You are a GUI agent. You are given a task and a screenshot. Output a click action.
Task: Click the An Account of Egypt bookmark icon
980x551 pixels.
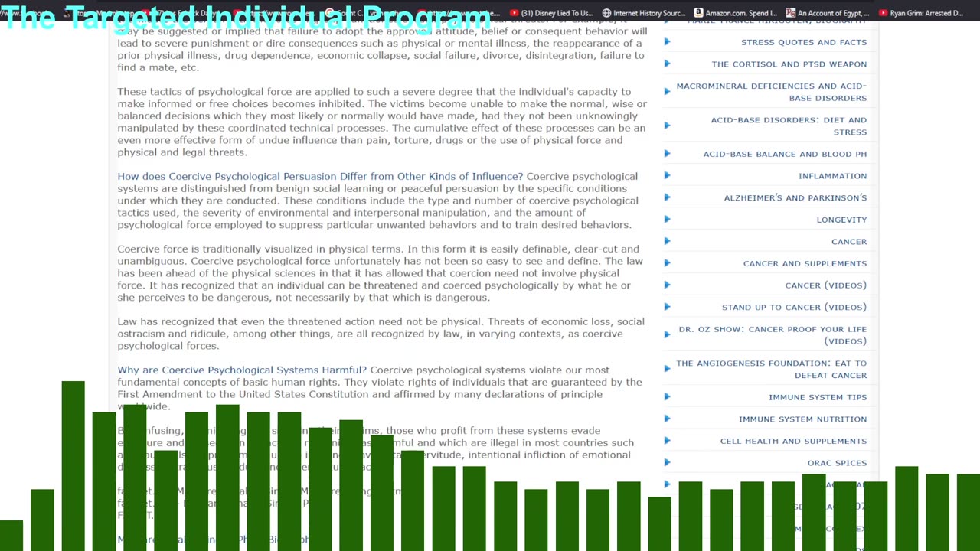(790, 13)
